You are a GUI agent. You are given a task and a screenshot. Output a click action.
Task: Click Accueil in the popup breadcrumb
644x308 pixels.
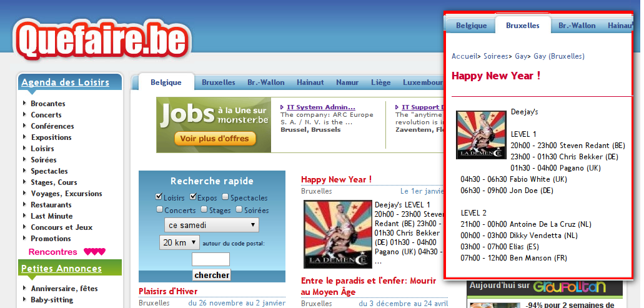coord(464,56)
